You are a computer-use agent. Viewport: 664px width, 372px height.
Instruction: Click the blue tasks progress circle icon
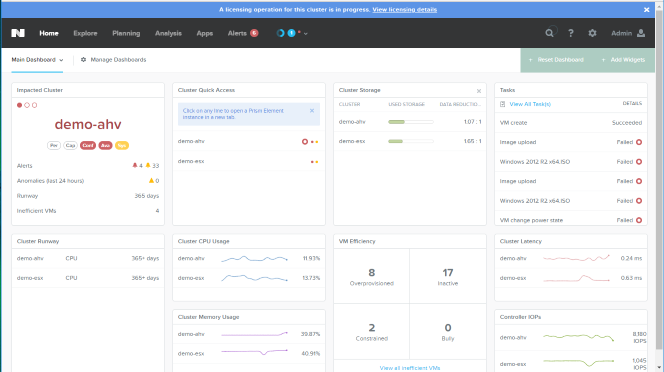(x=280, y=33)
